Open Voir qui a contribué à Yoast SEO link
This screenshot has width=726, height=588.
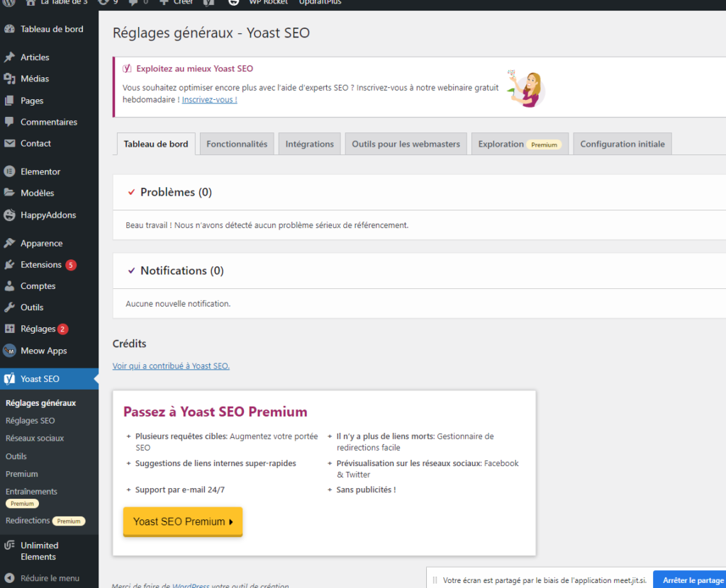point(171,366)
